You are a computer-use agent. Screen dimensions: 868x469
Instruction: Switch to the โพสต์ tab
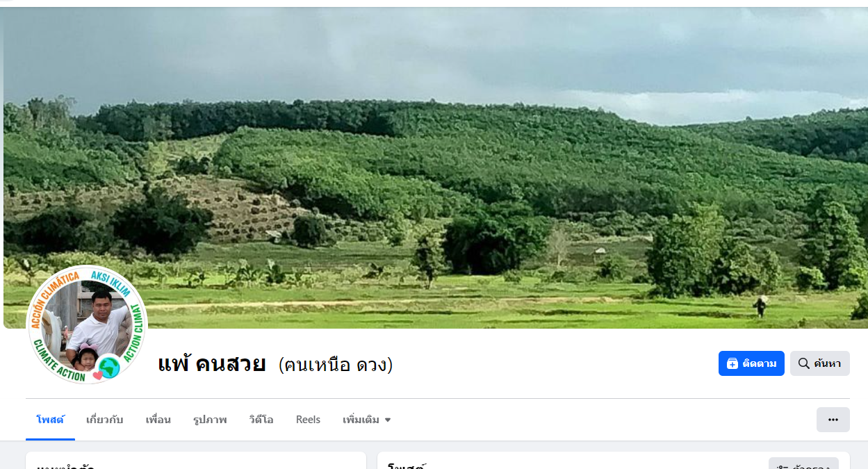[50, 420]
